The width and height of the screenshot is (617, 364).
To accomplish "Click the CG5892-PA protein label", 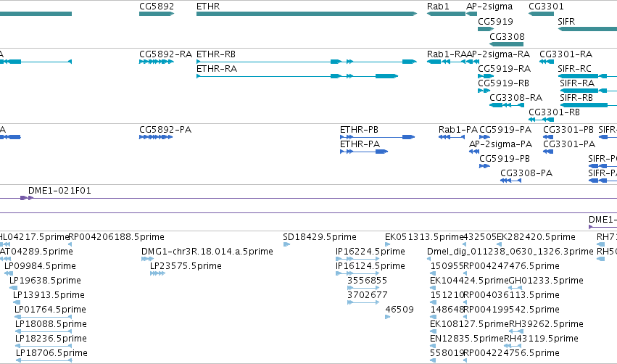I will pos(165,130).
